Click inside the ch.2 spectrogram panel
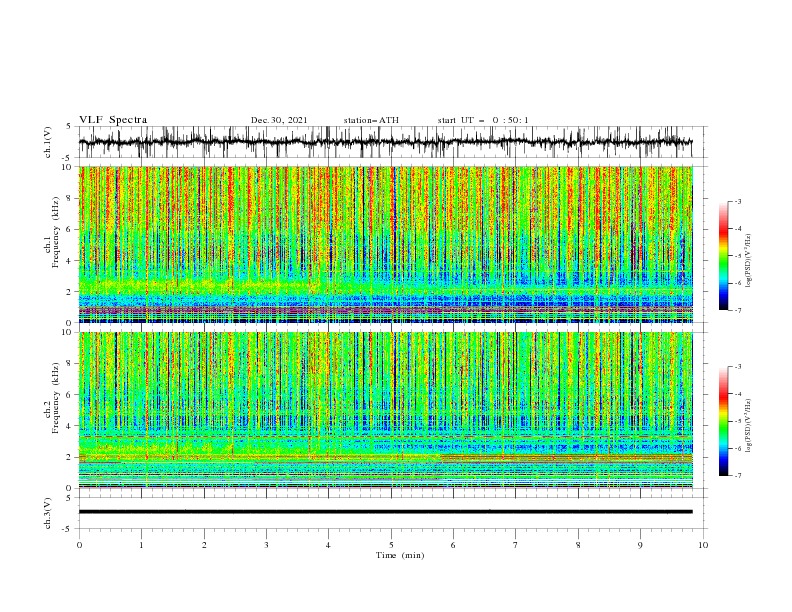792x612 pixels. point(386,410)
